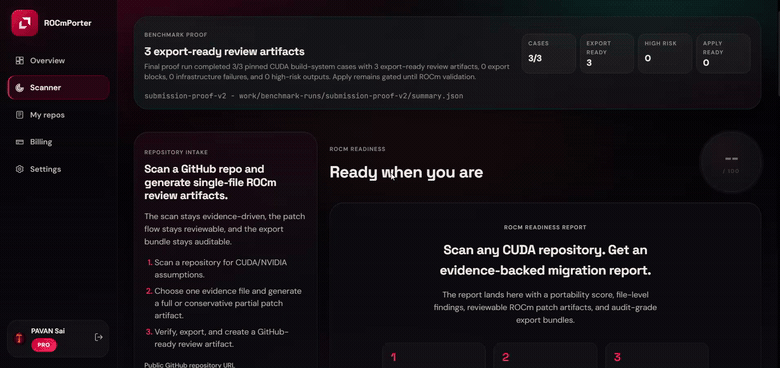Click 'ROCM READINESS' label
Image resolution: width=780 pixels, height=368 pixels.
pyautogui.click(x=357, y=149)
